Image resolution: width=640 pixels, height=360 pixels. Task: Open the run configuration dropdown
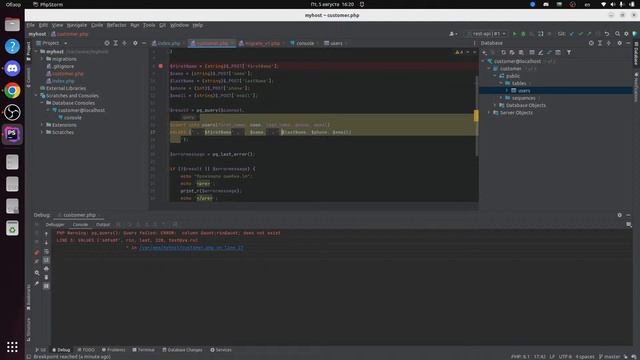click(x=487, y=34)
